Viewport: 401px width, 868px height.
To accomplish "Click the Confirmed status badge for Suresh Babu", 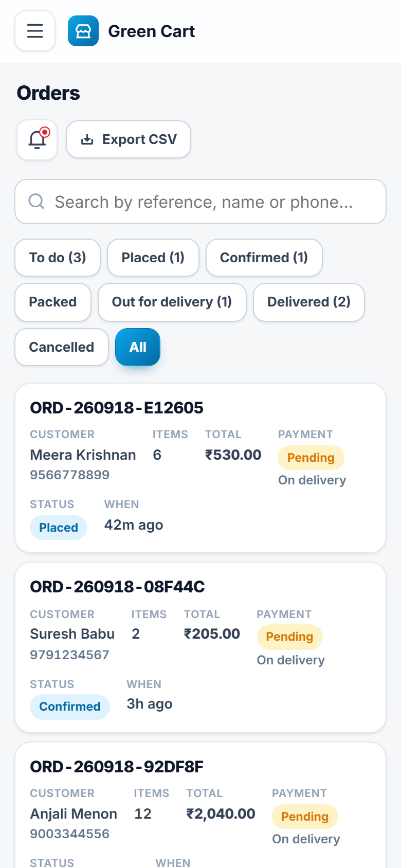I will pyautogui.click(x=70, y=707).
